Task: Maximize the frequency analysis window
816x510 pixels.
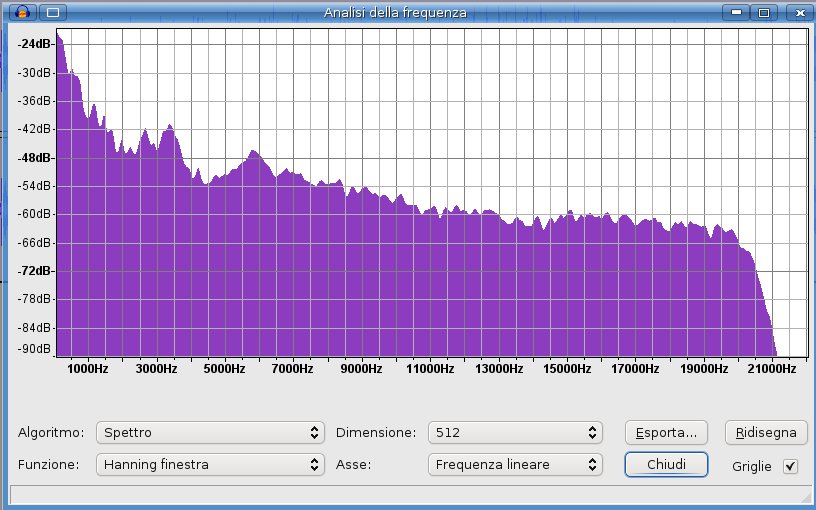Action: click(x=765, y=12)
